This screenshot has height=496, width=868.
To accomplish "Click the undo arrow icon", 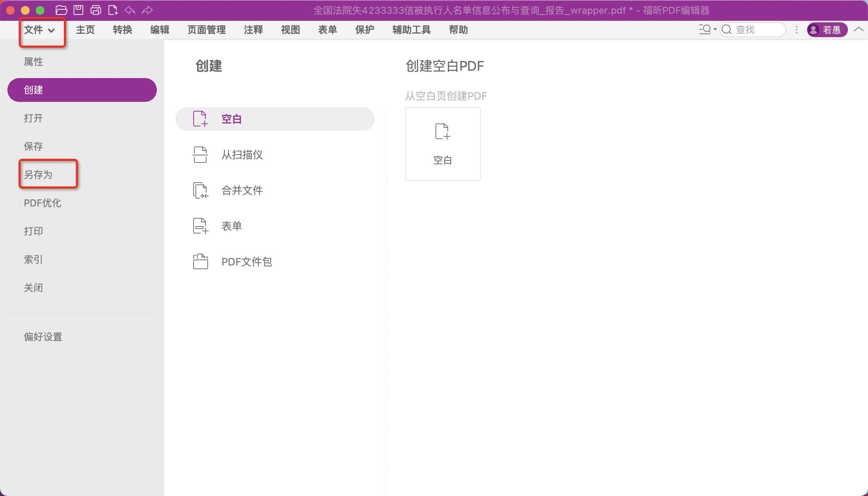I will pos(130,10).
